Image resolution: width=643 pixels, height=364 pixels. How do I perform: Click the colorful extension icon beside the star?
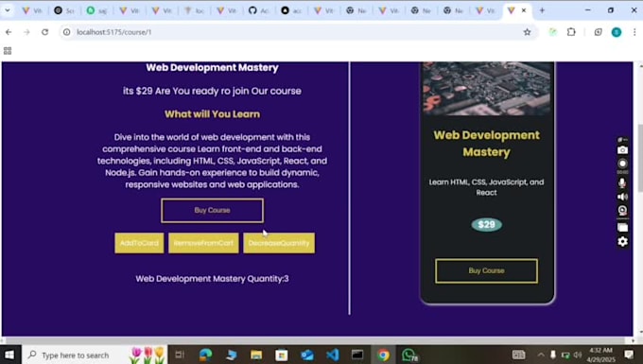tap(553, 32)
